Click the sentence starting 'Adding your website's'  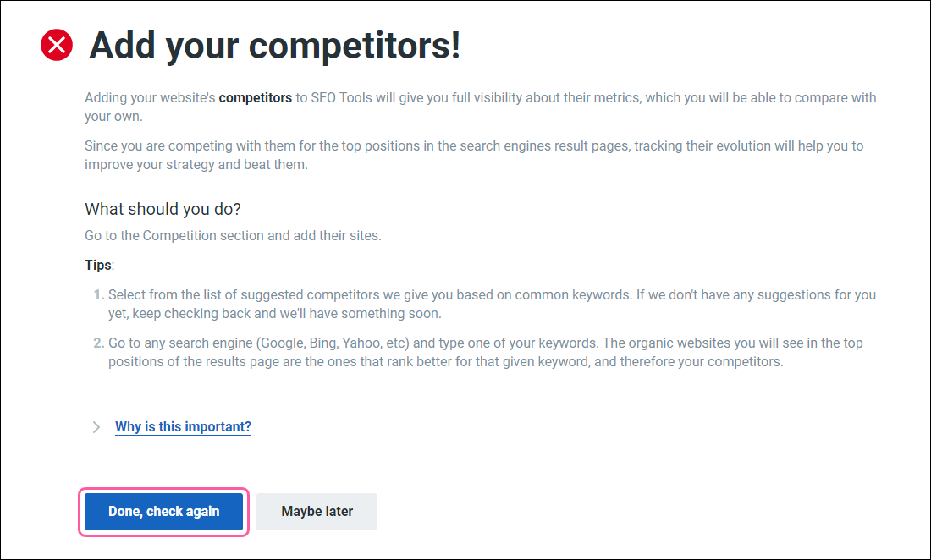pos(481,107)
